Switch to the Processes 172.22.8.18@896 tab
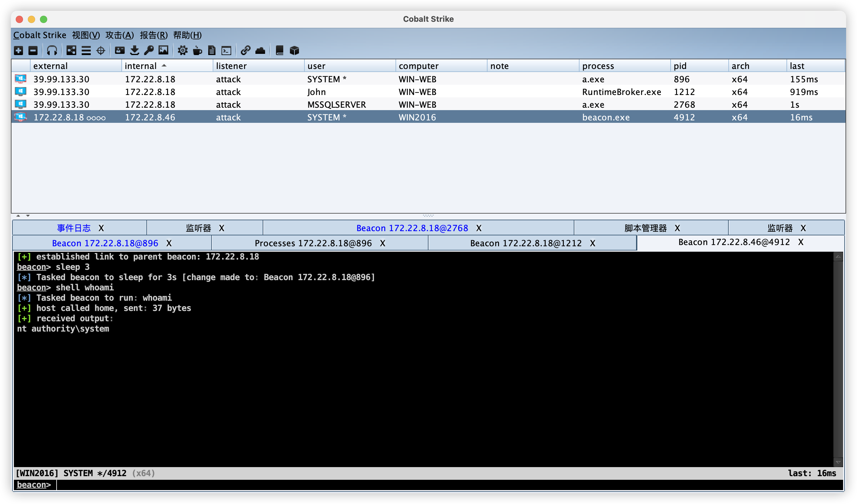The height and width of the screenshot is (504, 857). (313, 243)
